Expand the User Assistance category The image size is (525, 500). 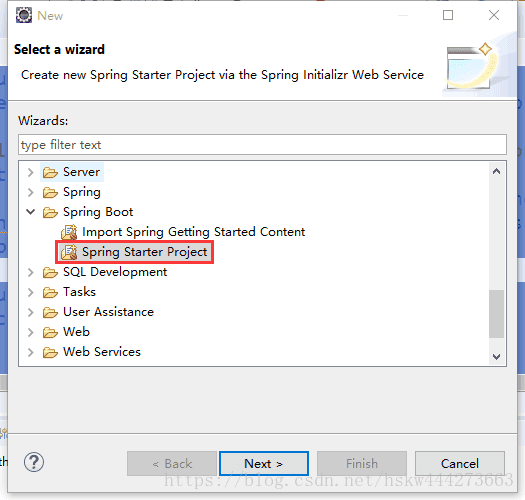(x=31, y=312)
